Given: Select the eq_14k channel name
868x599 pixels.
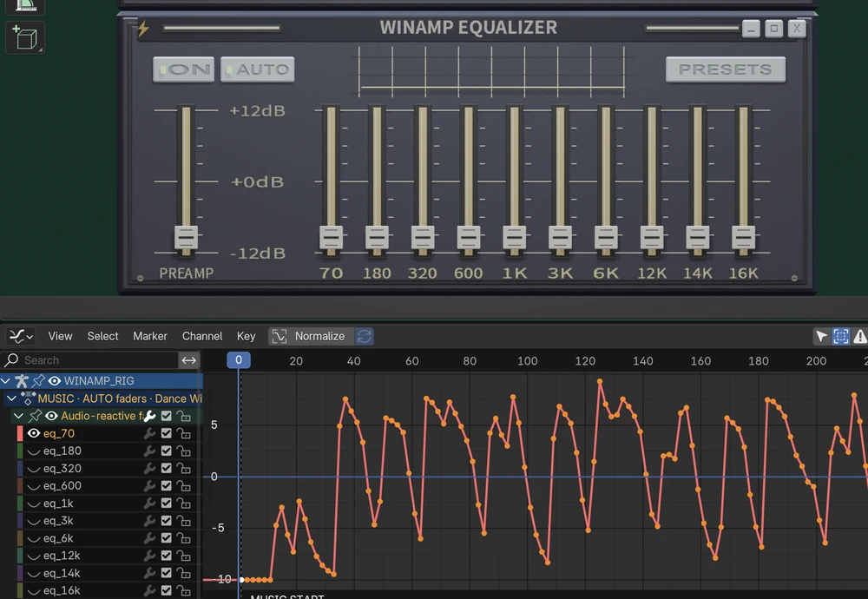Looking at the screenshot, I should 62,573.
